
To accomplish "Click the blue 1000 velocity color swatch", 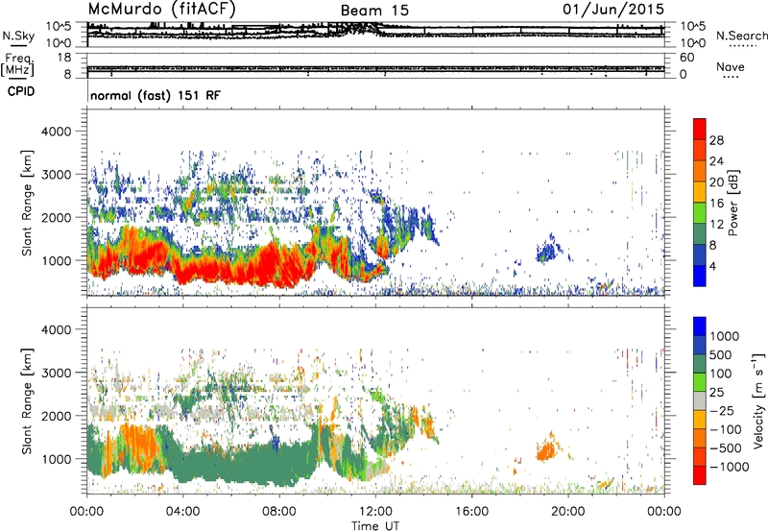I will coord(700,326).
